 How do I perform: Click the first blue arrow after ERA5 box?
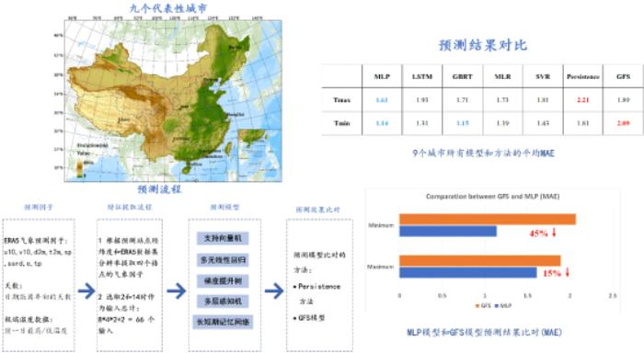pyautogui.click(x=86, y=291)
